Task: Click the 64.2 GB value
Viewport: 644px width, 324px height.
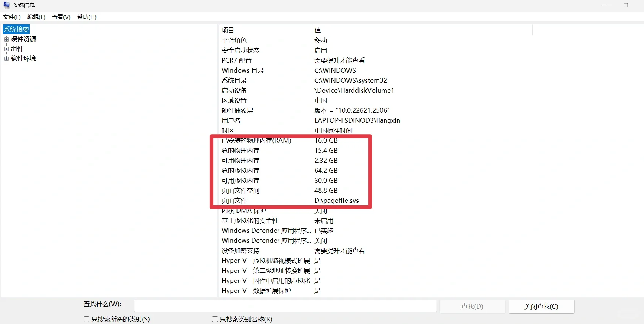Action: (326, 171)
